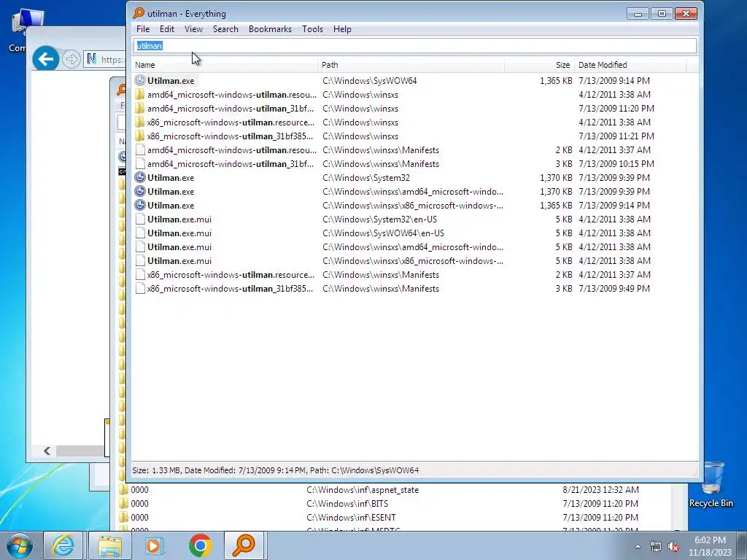Click the Forward arrow in Internet Explorer window
Screen dimensions: 747x560
71,59
